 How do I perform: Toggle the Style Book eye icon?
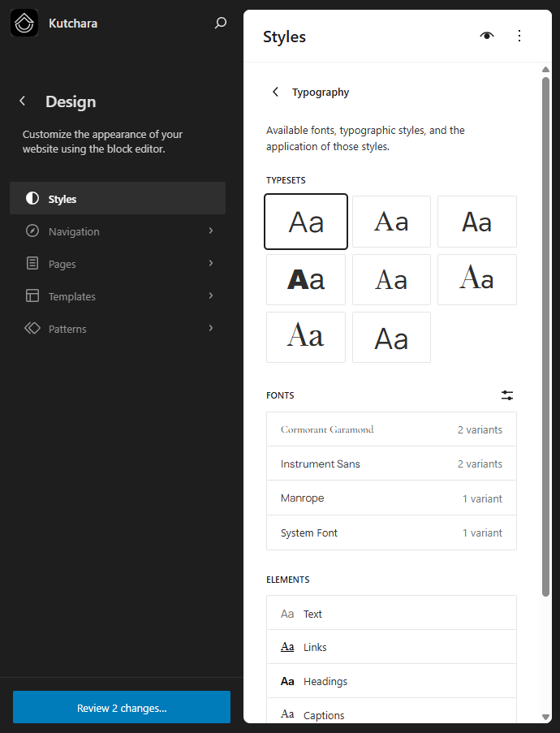click(x=487, y=36)
